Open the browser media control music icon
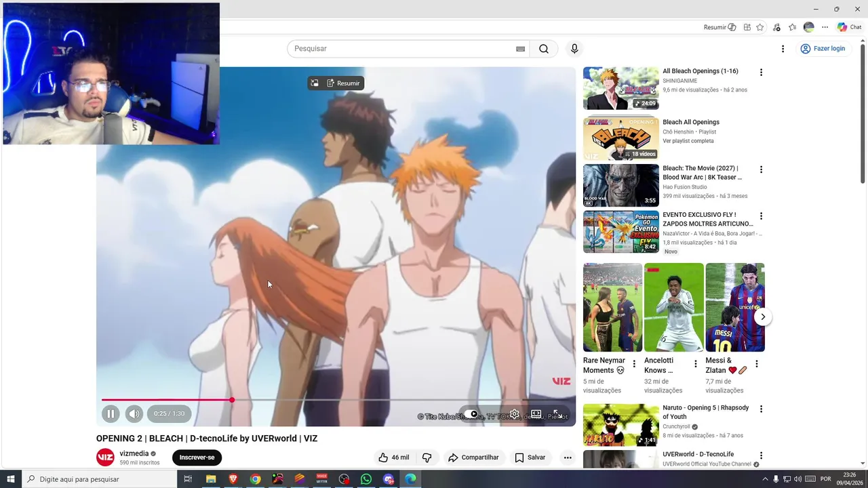 776,27
